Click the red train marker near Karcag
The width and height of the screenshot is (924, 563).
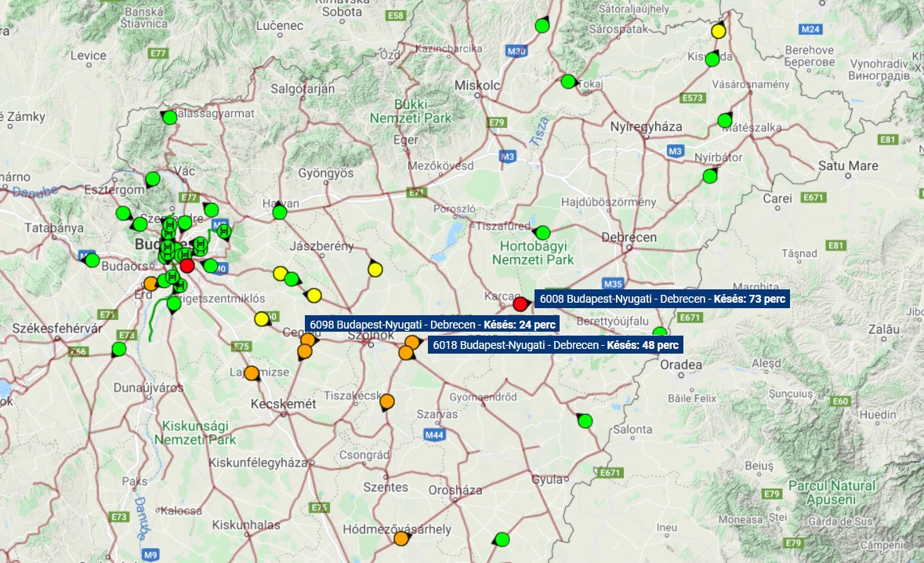tap(520, 303)
